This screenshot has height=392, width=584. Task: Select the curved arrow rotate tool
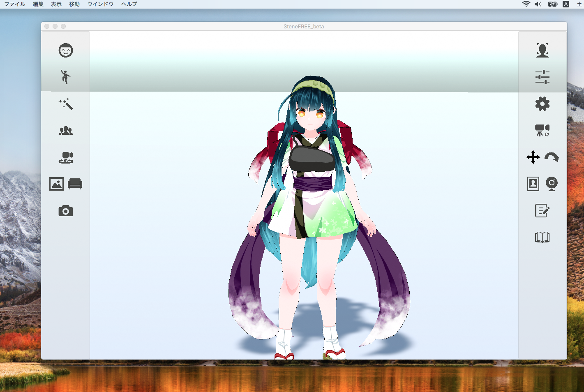coord(552,157)
